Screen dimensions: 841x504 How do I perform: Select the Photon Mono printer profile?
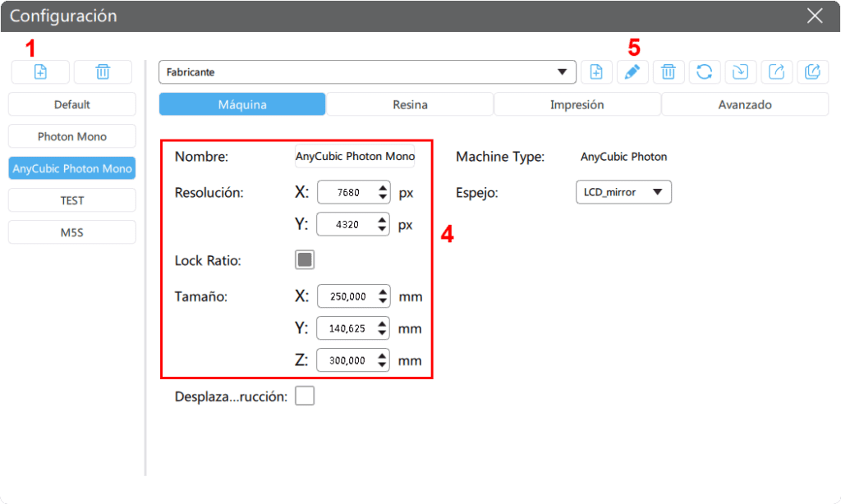pos(72,136)
